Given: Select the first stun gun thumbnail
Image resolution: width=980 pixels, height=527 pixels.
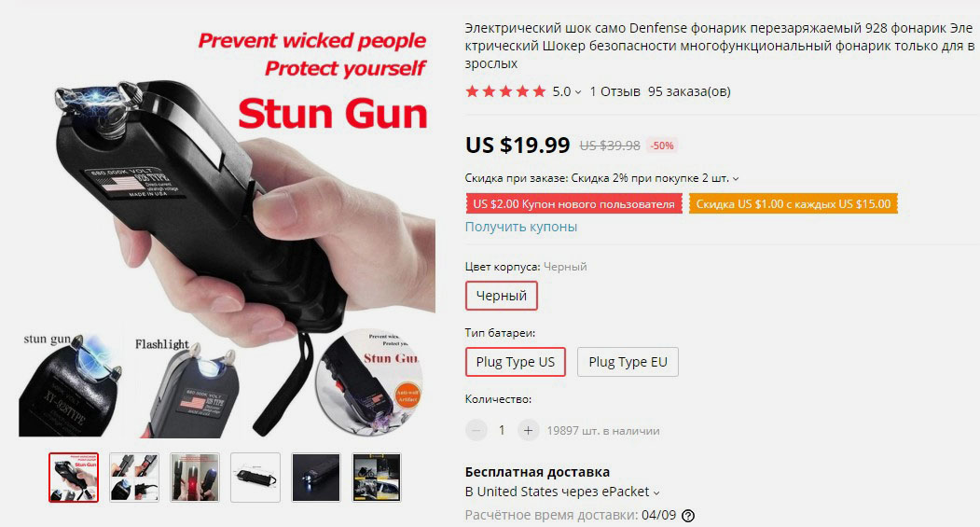Looking at the screenshot, I should click(x=74, y=478).
